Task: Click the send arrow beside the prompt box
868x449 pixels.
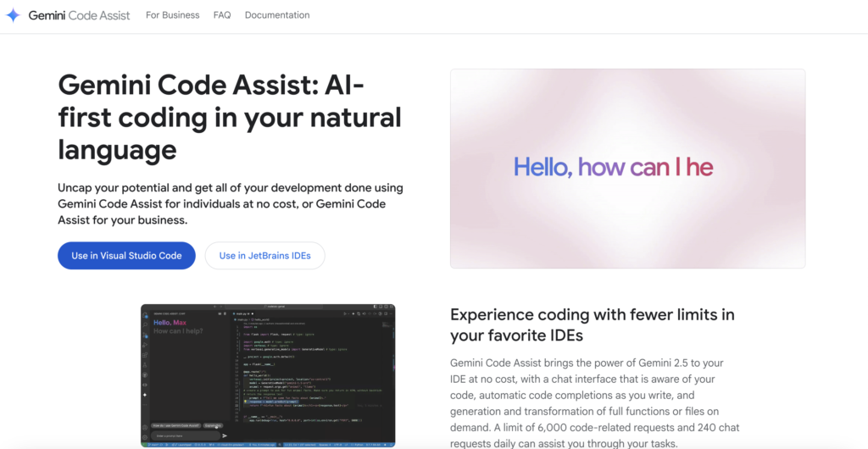Action: point(225,435)
